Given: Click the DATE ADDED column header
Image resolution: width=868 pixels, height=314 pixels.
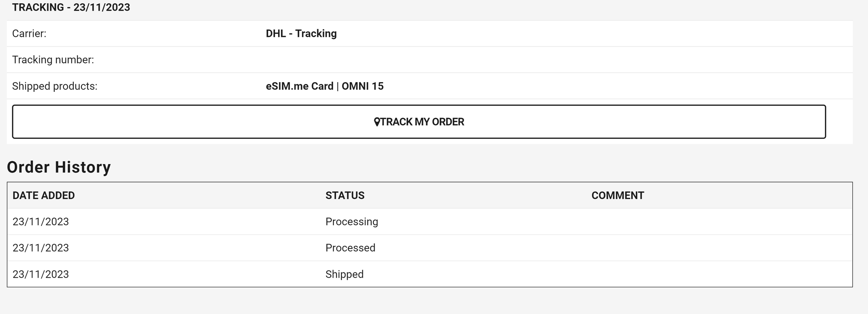Looking at the screenshot, I should pos(44,196).
